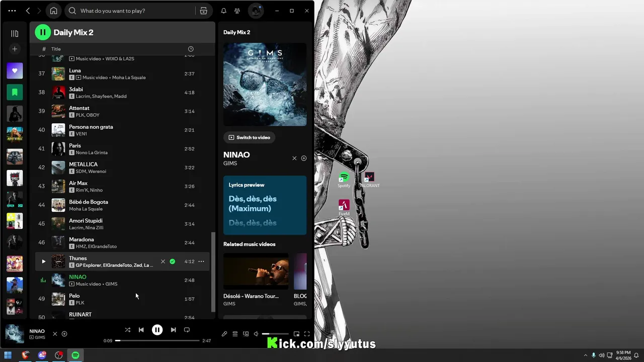The height and width of the screenshot is (362, 644).
Task: Hide current song with bottom bar X icon
Action: pos(55,334)
